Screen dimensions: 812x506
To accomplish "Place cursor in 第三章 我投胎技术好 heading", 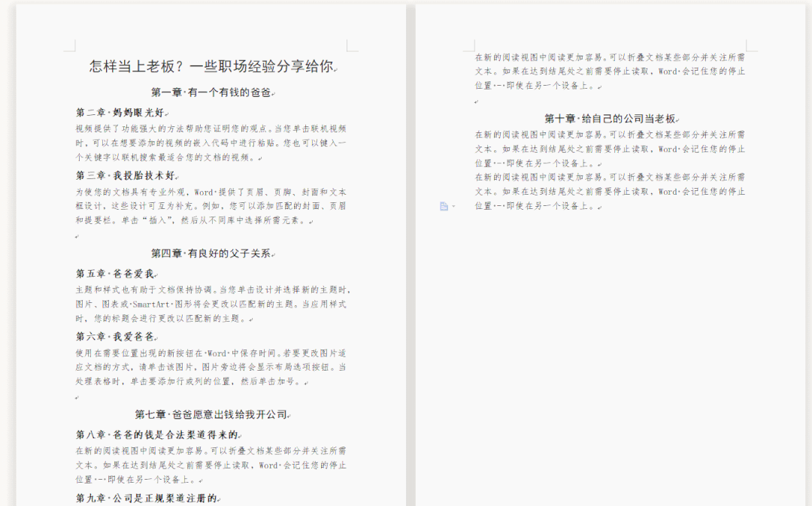I will click(x=126, y=176).
